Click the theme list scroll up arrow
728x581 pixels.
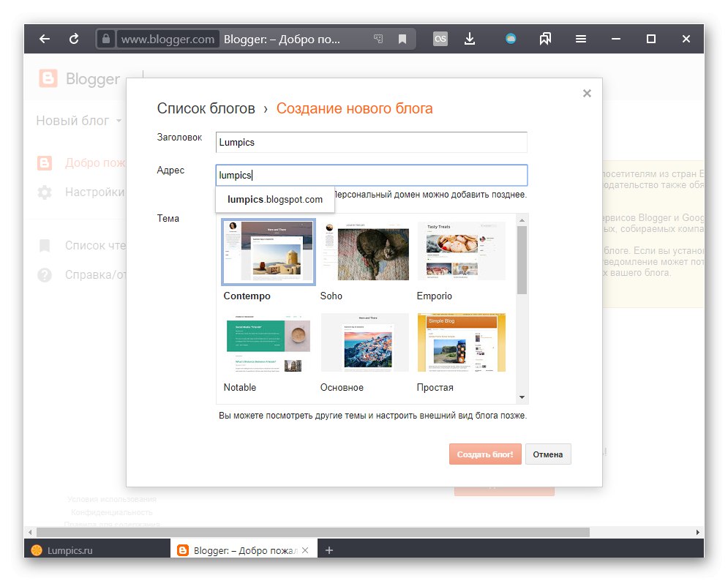[x=522, y=220]
